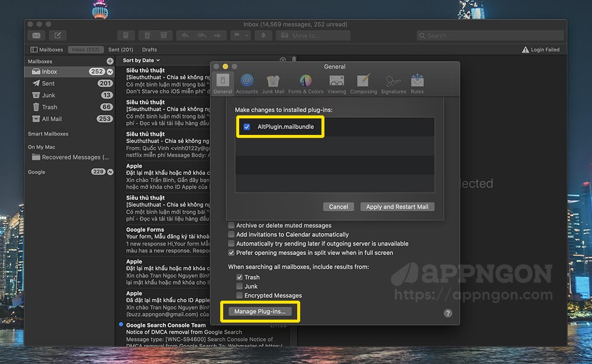Add a mailbox with the plus icon

click(110, 61)
